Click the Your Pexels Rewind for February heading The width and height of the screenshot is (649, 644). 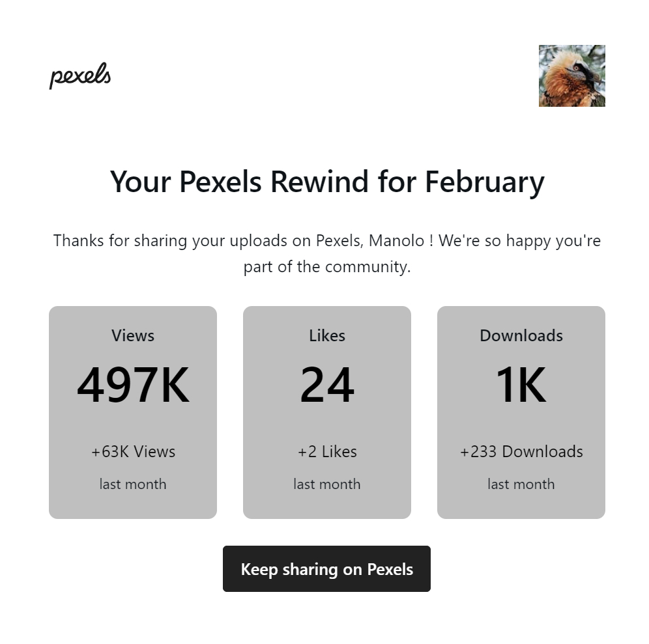click(x=326, y=181)
